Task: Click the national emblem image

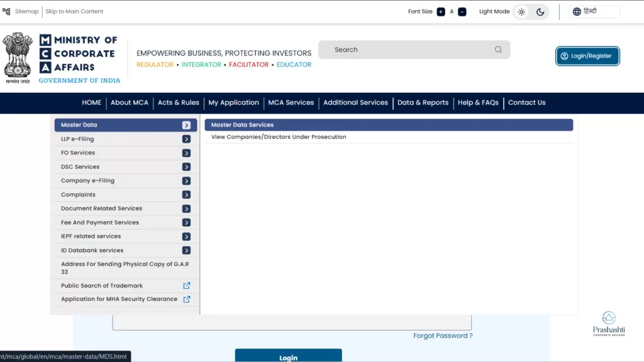Action: pos(18,58)
